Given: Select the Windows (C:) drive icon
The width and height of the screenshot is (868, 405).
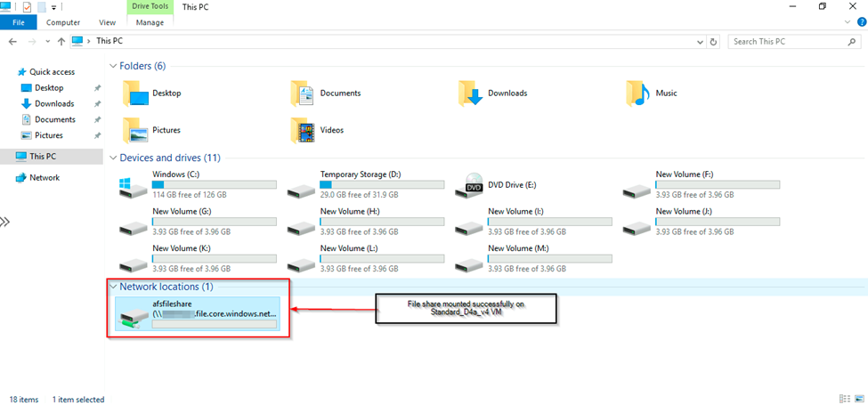Looking at the screenshot, I should [x=134, y=188].
